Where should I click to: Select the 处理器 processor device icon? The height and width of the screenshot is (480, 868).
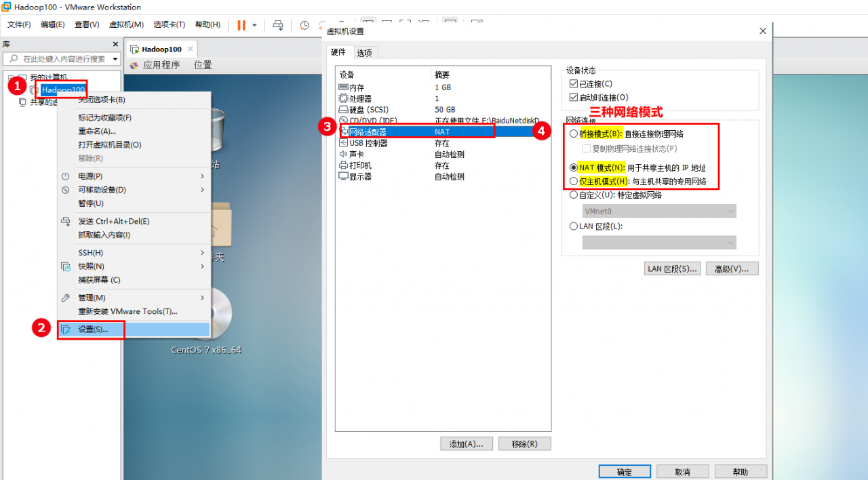click(x=344, y=98)
